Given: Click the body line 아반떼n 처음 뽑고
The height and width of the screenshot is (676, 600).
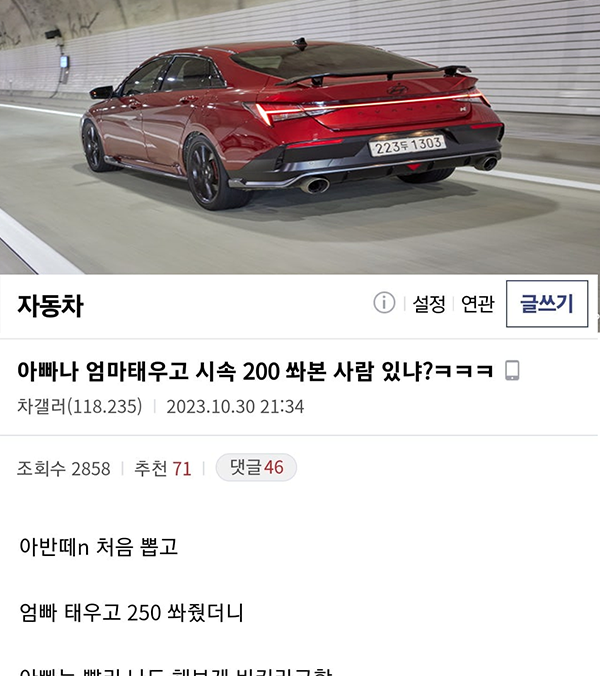Looking at the screenshot, I should (x=99, y=547).
